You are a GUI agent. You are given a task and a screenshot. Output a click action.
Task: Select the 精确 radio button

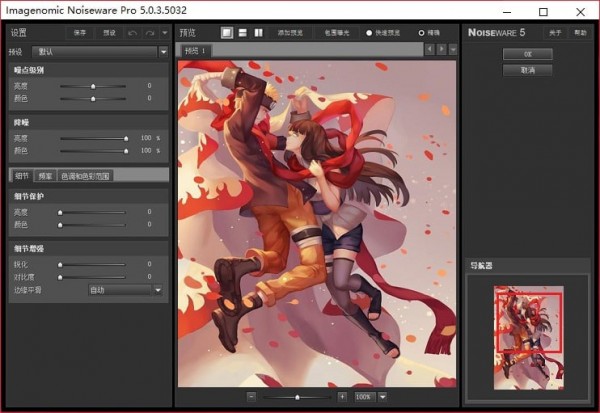(420, 33)
